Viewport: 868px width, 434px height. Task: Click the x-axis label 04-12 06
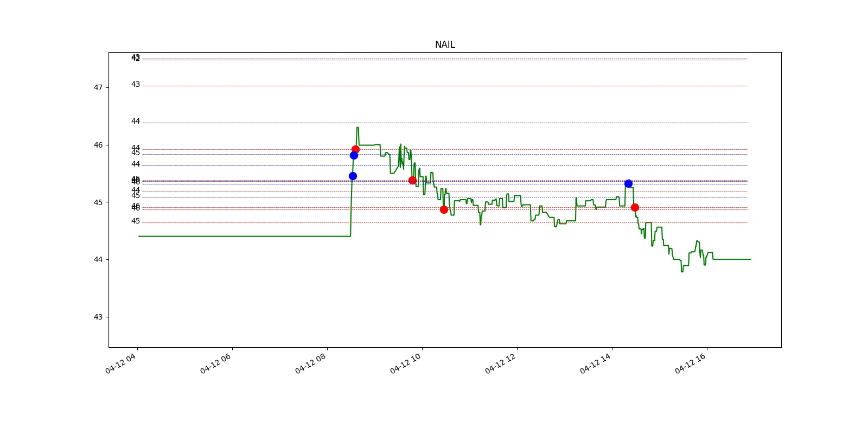click(x=216, y=363)
